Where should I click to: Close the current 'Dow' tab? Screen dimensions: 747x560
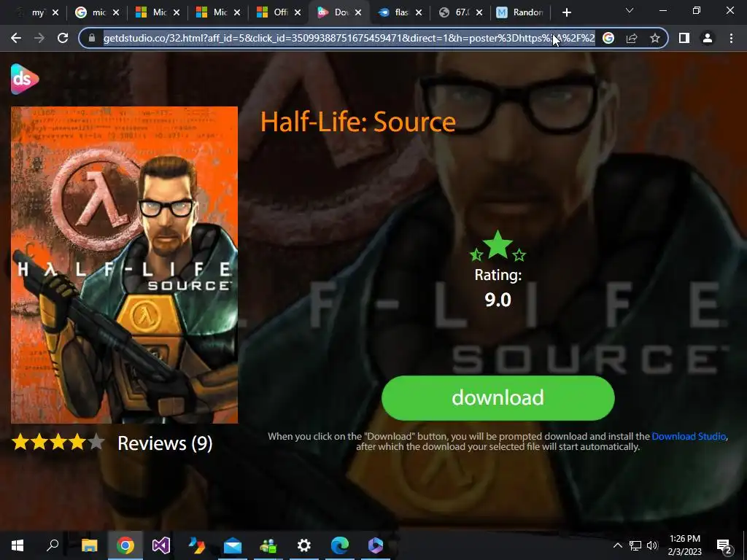pyautogui.click(x=358, y=13)
